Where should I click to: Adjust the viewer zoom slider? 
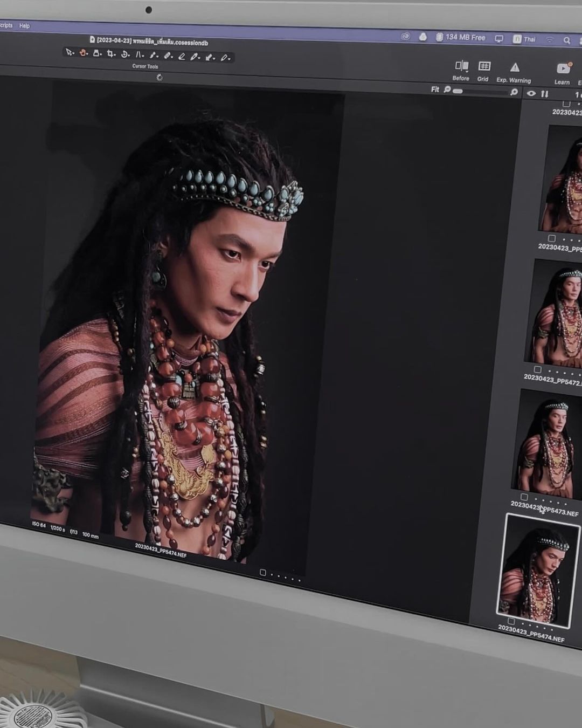482,91
